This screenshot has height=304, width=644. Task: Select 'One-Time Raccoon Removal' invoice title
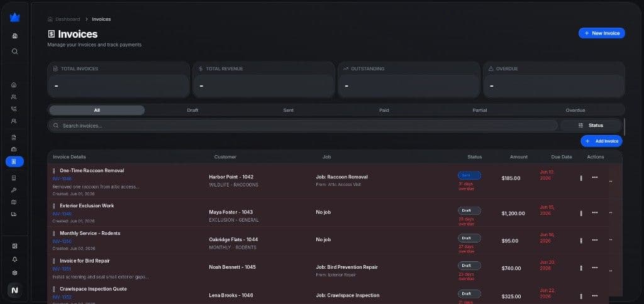pyautogui.click(x=92, y=171)
